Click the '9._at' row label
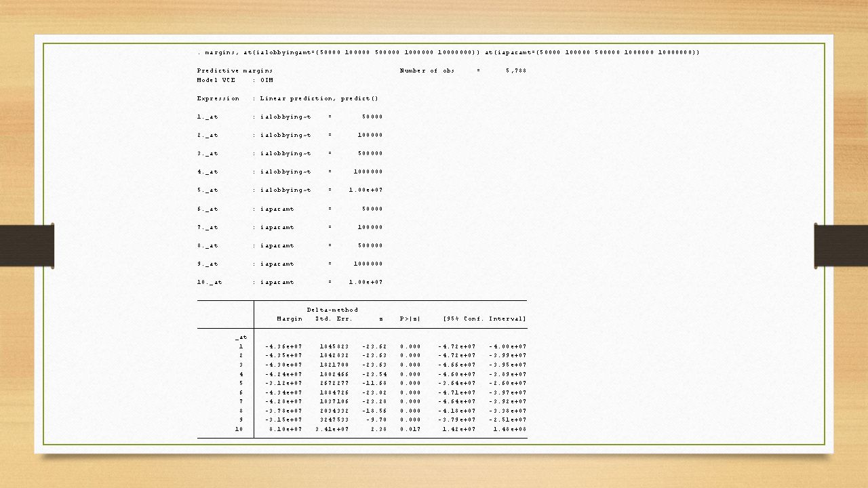 208,264
